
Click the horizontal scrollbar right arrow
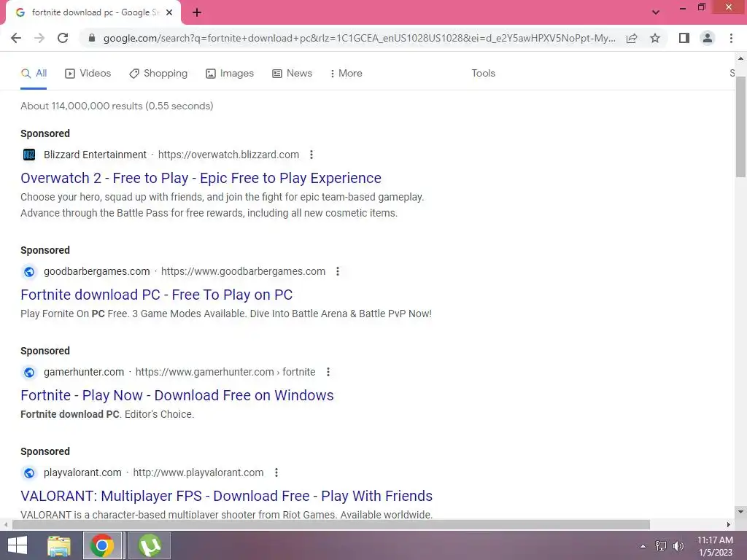[x=728, y=525]
